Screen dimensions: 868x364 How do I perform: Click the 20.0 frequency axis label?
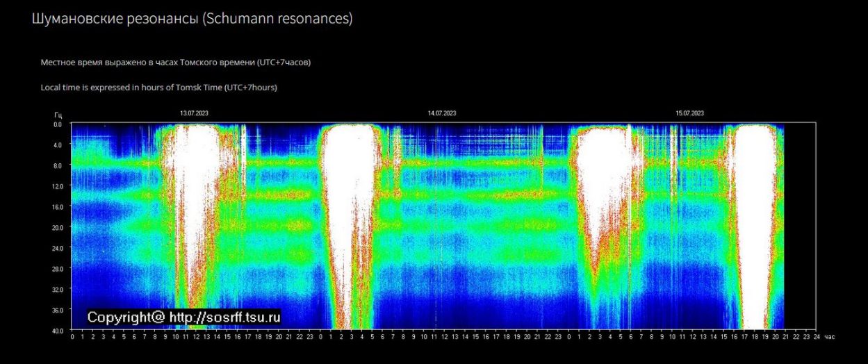tap(57, 227)
